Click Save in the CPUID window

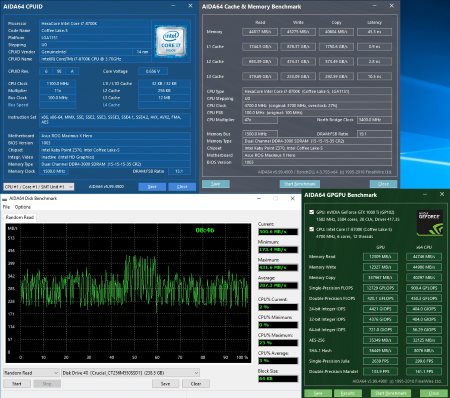point(152,187)
